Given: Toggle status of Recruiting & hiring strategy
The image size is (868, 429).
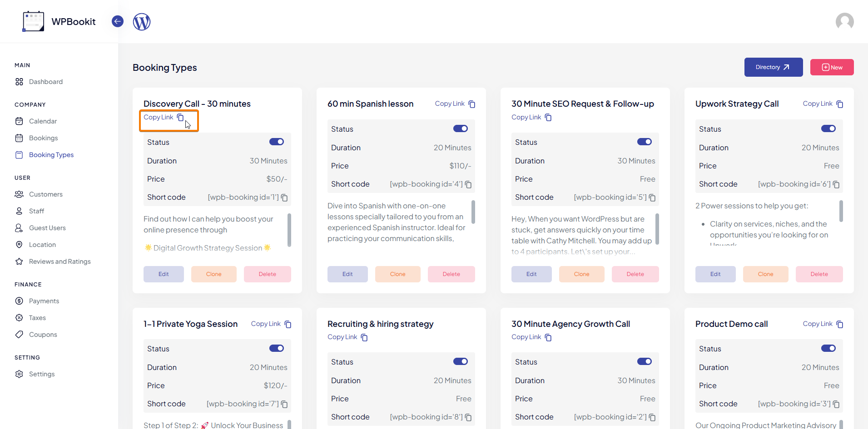Looking at the screenshot, I should click(461, 361).
